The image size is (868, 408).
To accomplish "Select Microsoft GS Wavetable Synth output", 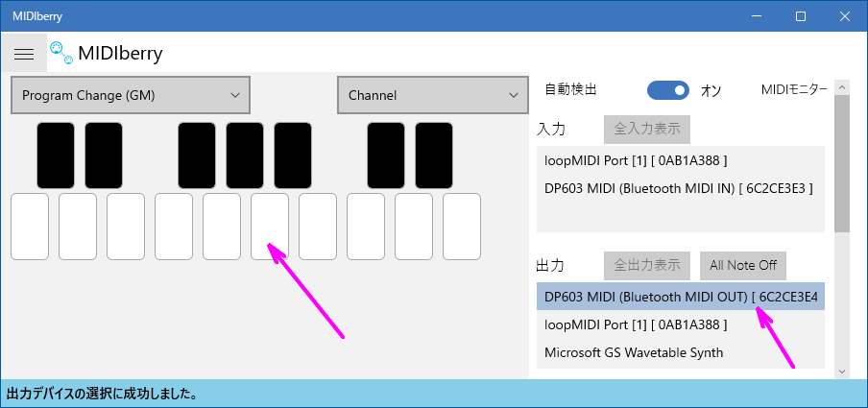I will (x=681, y=352).
